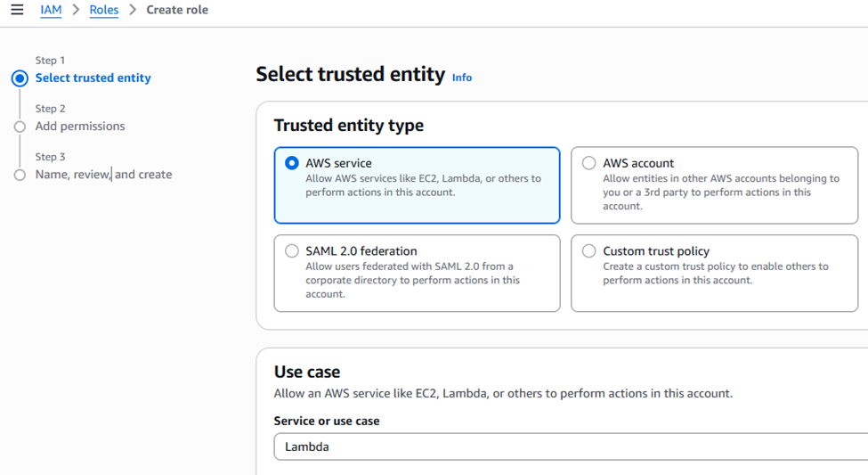868x475 pixels.
Task: Select the AWS service radio button
Action: (x=292, y=163)
